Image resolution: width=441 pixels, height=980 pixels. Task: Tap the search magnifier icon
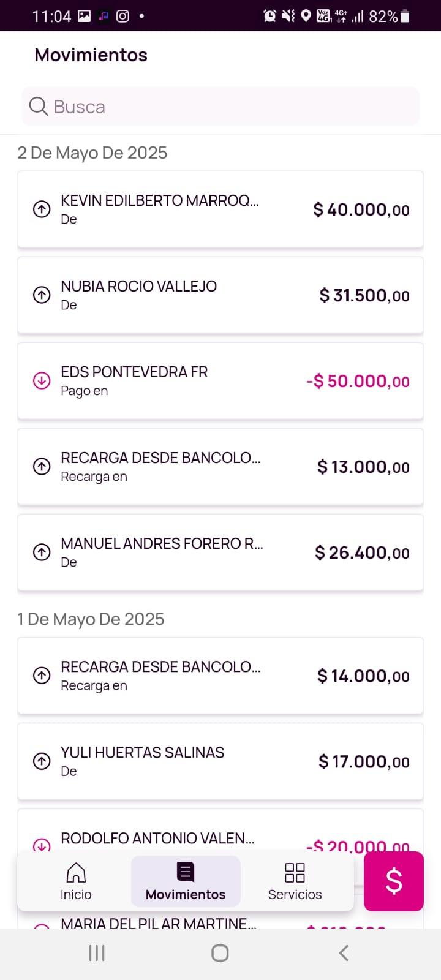click(x=39, y=107)
